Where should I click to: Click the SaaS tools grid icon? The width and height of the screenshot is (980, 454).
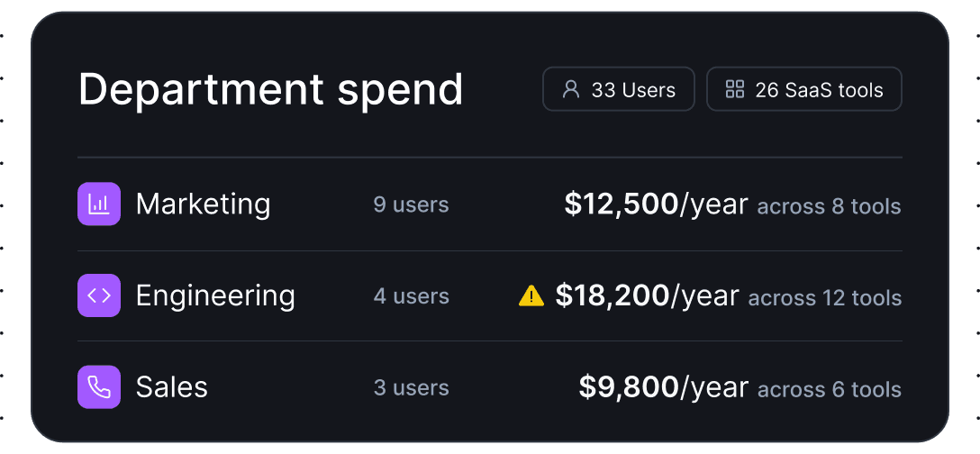[735, 89]
